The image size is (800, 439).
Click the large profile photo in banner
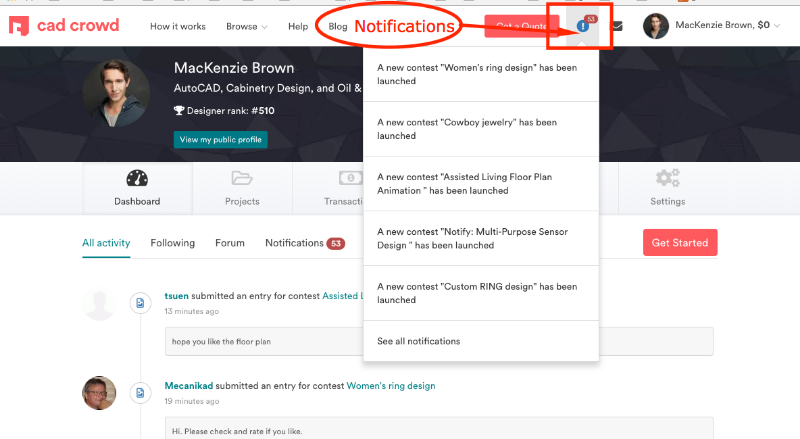(116, 93)
